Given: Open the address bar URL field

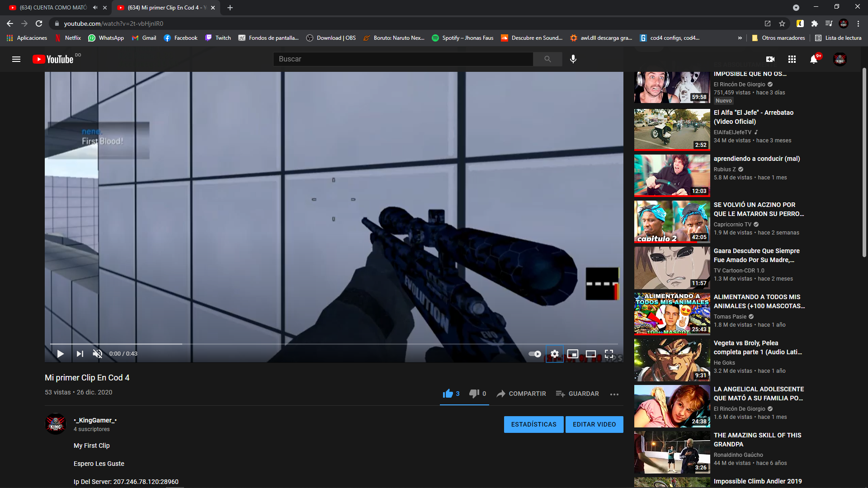Looking at the screenshot, I should point(407,23).
